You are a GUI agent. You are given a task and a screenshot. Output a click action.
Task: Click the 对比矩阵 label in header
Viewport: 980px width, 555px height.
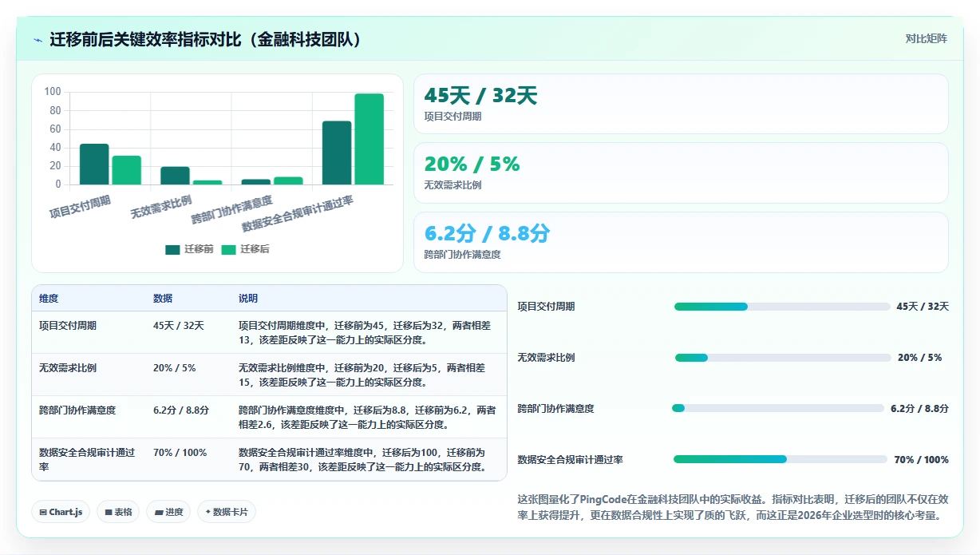click(927, 38)
